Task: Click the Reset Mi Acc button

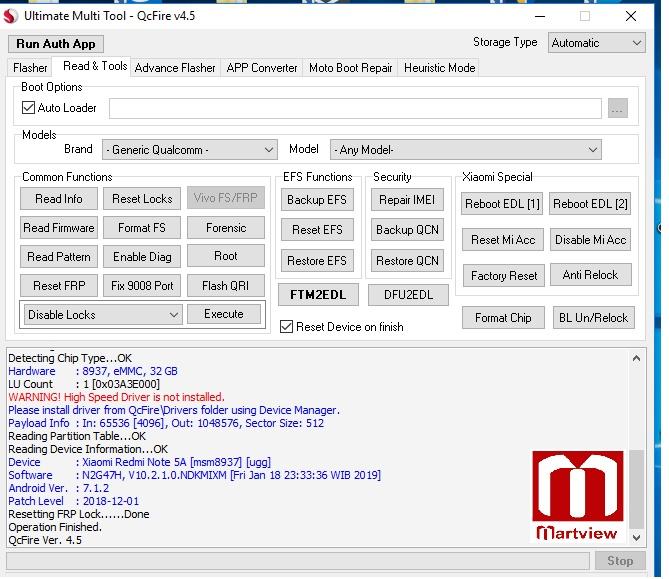Action: (x=503, y=240)
